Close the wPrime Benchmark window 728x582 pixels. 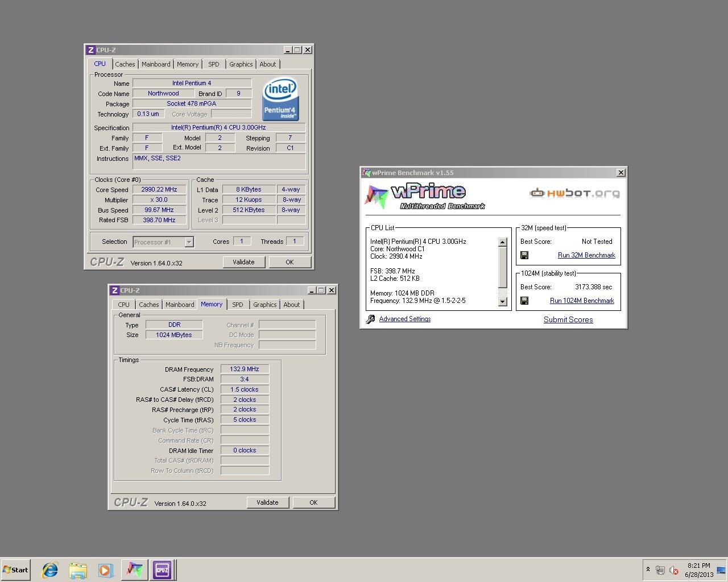pos(621,173)
